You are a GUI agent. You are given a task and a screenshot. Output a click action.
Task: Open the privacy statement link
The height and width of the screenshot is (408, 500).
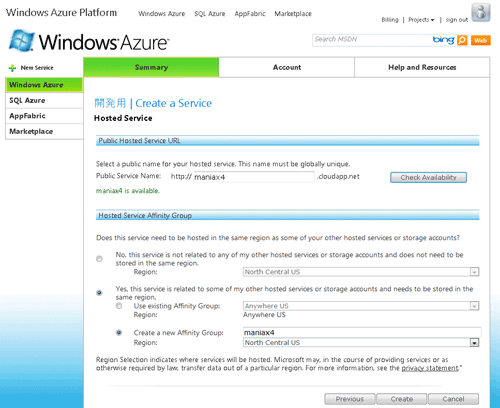point(430,368)
